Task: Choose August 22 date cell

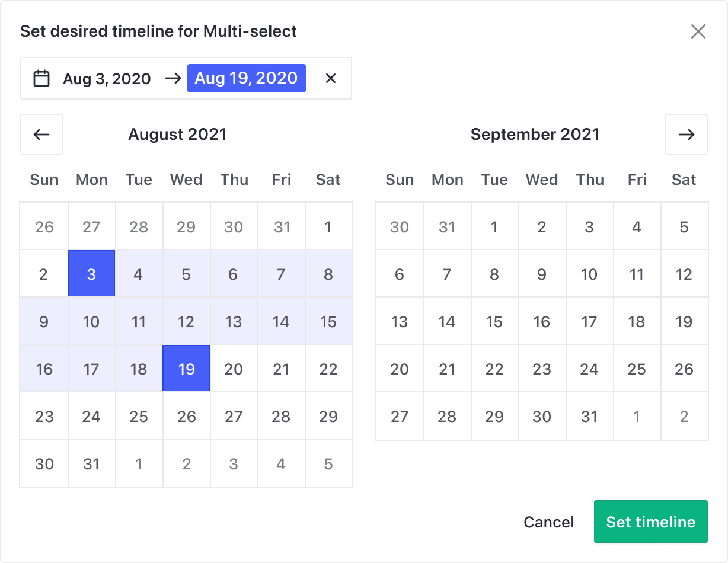Action: tap(328, 369)
